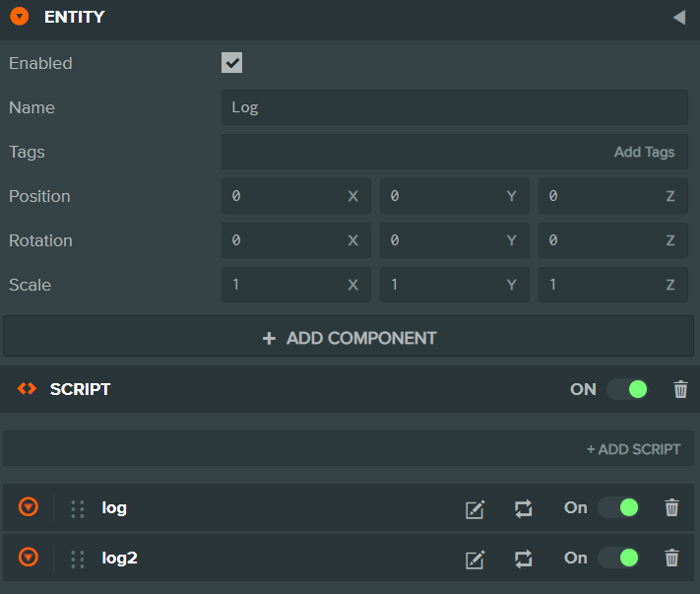
Task: Uncheck the Enabled checkbox
Action: [232, 63]
